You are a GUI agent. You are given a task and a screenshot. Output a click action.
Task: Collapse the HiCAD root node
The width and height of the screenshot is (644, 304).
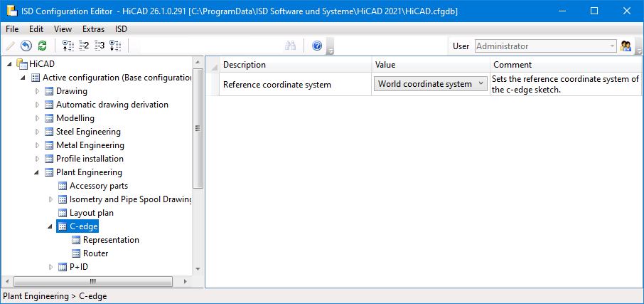(10, 64)
